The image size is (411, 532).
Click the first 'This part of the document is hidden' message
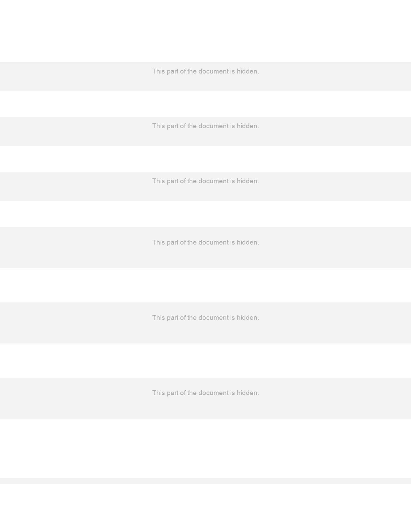pyautogui.click(x=205, y=71)
